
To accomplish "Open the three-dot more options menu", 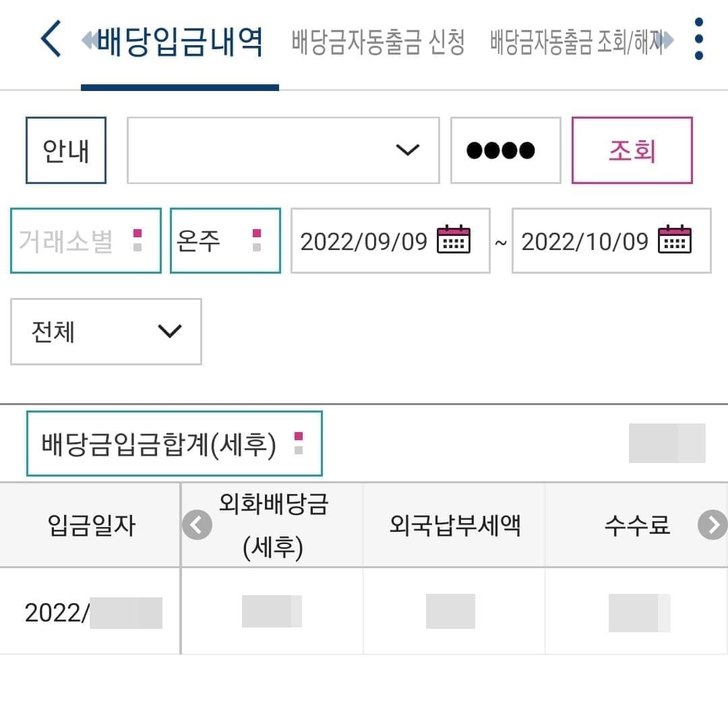I will [698, 40].
